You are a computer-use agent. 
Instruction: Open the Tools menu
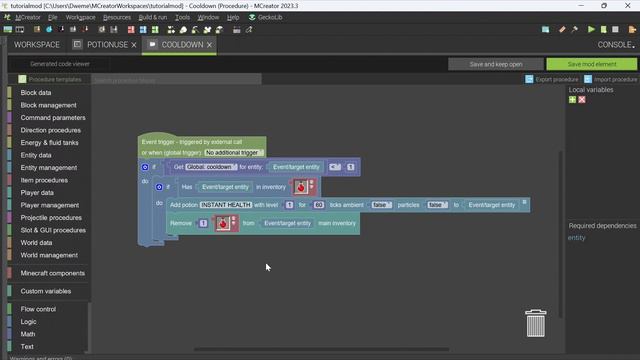(182, 17)
